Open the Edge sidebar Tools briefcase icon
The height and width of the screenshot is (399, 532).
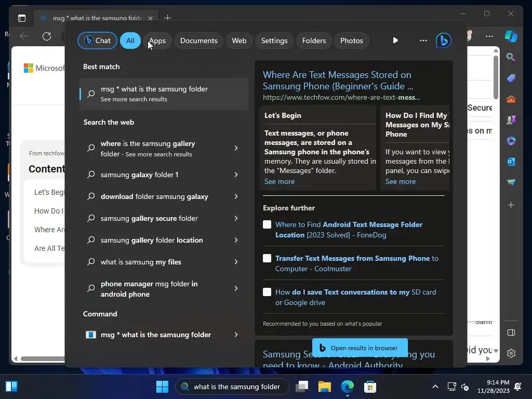tap(511, 99)
